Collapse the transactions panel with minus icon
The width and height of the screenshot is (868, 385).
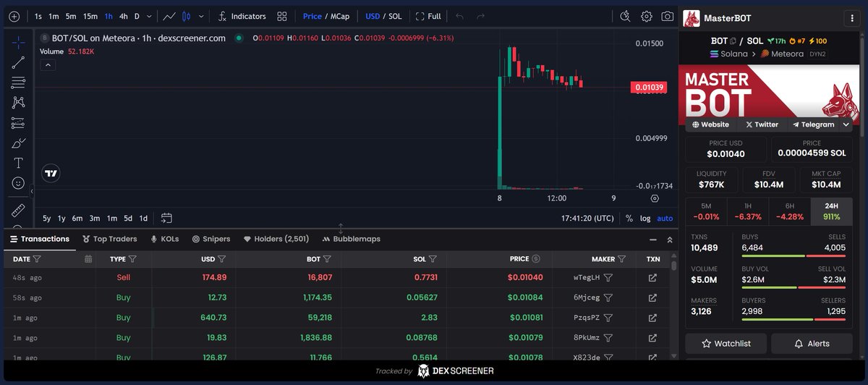coord(652,239)
